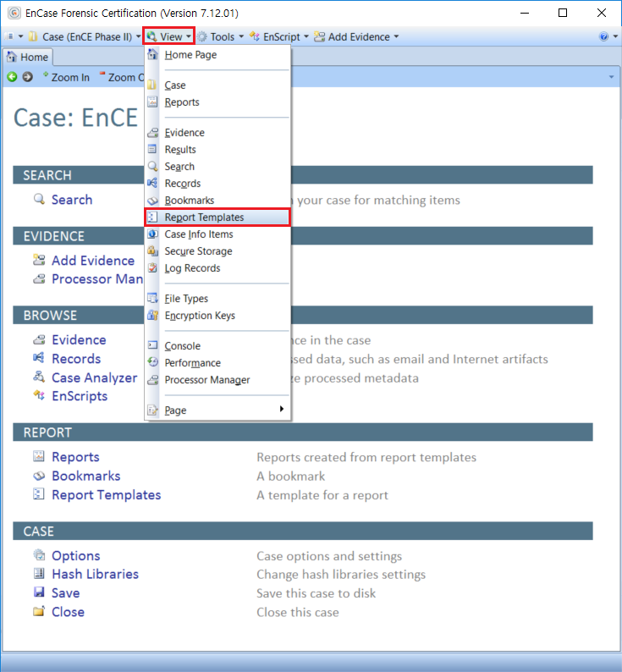Open the Evidence link under Browse
The width and height of the screenshot is (622, 672).
click(79, 340)
